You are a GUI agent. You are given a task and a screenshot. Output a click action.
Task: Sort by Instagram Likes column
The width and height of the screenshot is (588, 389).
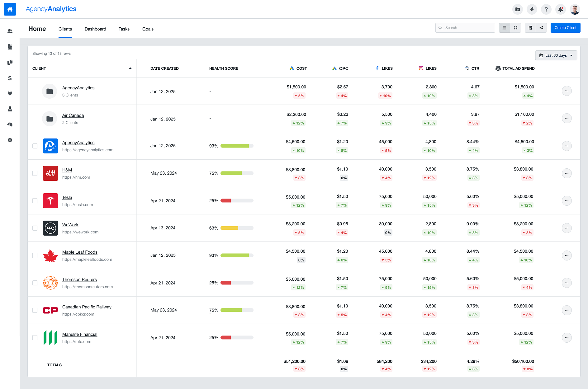point(428,68)
